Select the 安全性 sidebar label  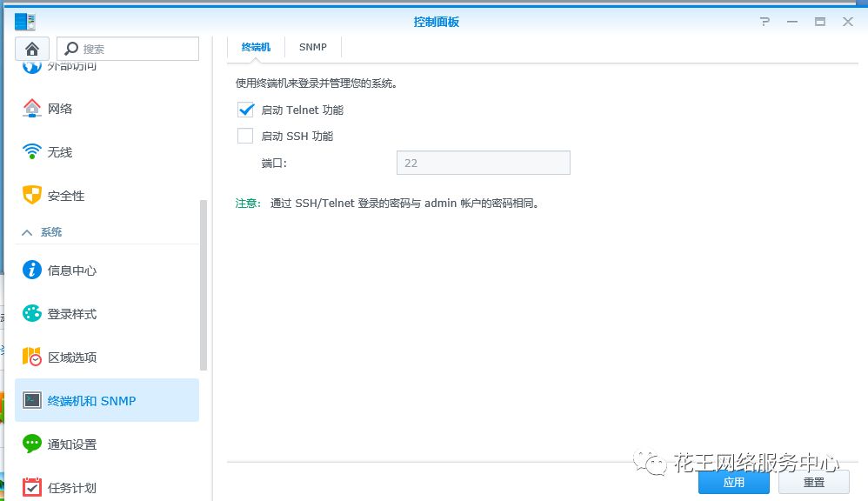click(x=66, y=196)
